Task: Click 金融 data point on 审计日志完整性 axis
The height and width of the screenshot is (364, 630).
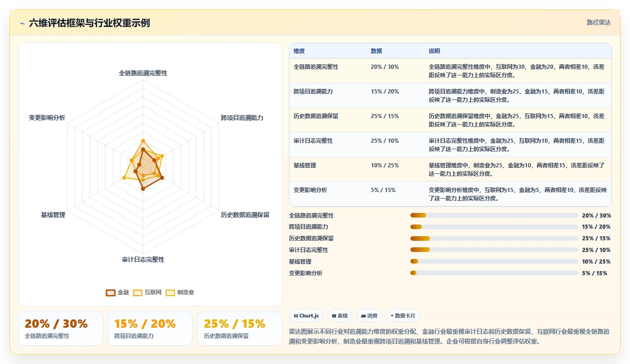Action: (143, 189)
